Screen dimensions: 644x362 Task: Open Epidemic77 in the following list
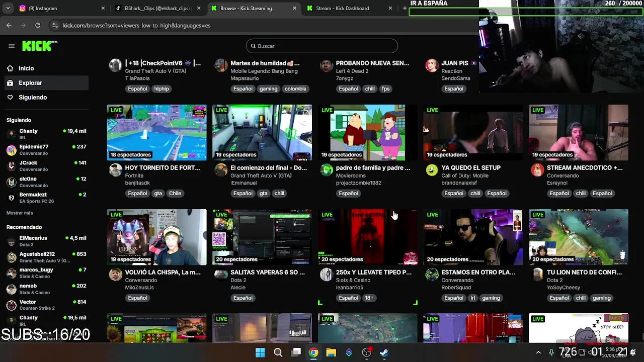[46, 150]
